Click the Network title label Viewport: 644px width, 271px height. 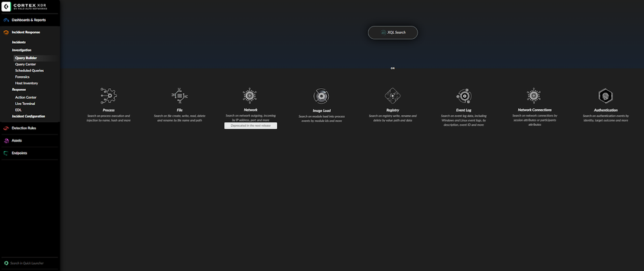251,110
